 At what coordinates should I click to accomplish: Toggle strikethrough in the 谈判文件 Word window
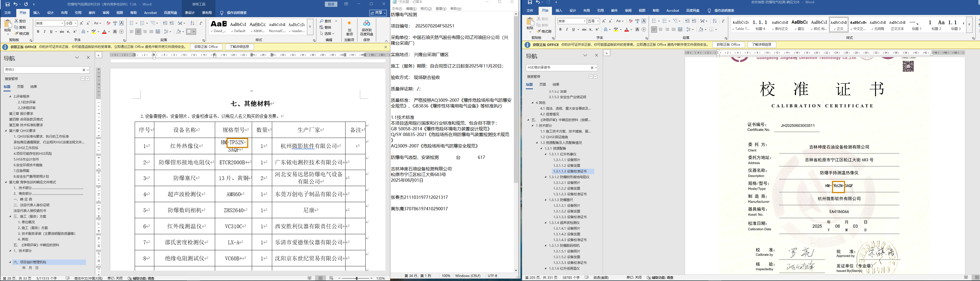(62, 32)
